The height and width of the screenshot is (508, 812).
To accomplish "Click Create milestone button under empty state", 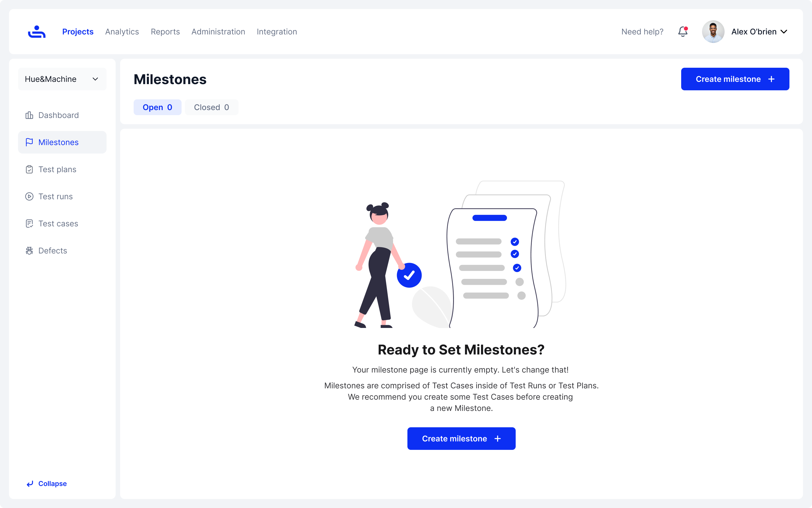I will [461, 439].
